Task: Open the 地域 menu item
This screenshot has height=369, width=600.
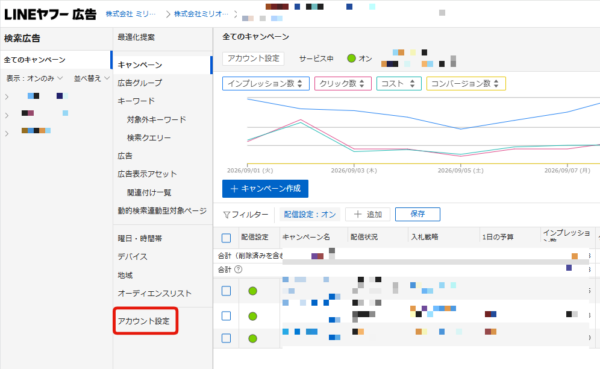Action: coord(125,275)
